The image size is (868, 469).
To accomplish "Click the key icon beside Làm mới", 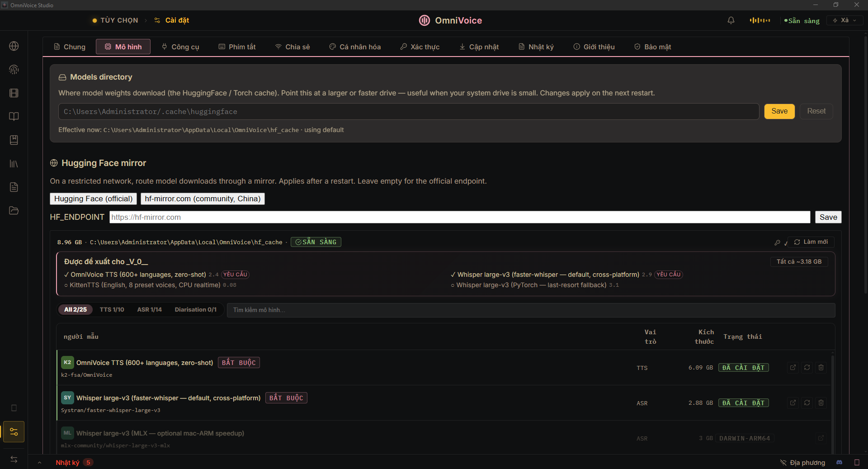I will tap(777, 242).
